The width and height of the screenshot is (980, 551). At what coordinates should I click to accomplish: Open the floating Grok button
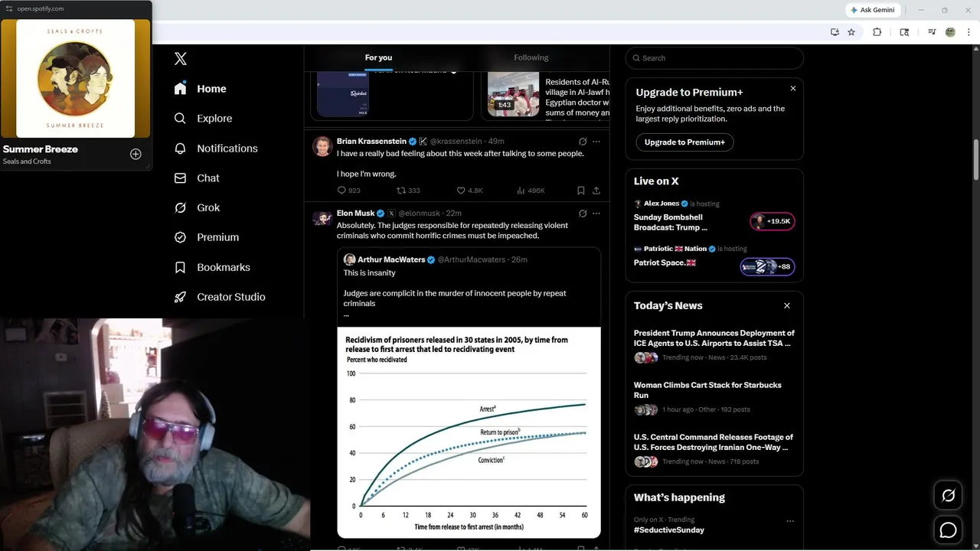[x=948, y=496]
